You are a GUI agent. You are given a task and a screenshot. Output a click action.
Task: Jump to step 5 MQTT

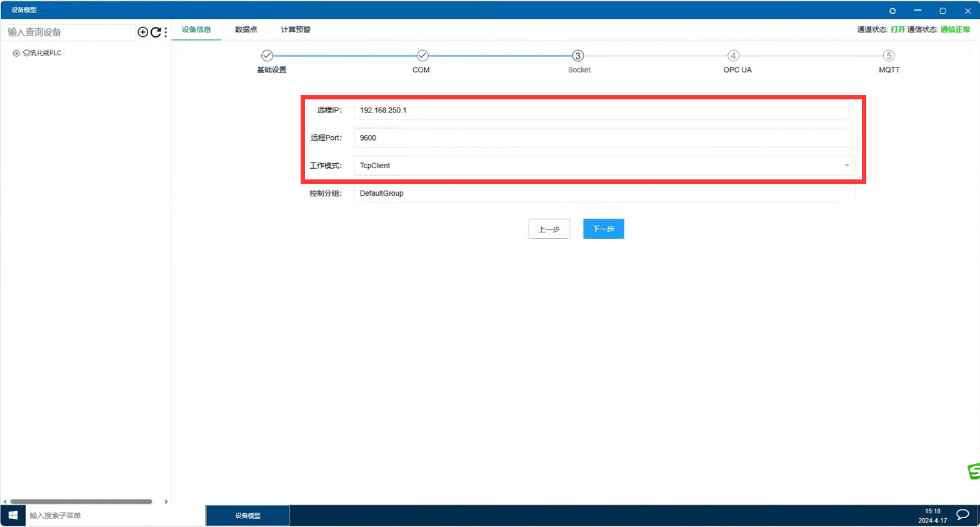click(889, 56)
